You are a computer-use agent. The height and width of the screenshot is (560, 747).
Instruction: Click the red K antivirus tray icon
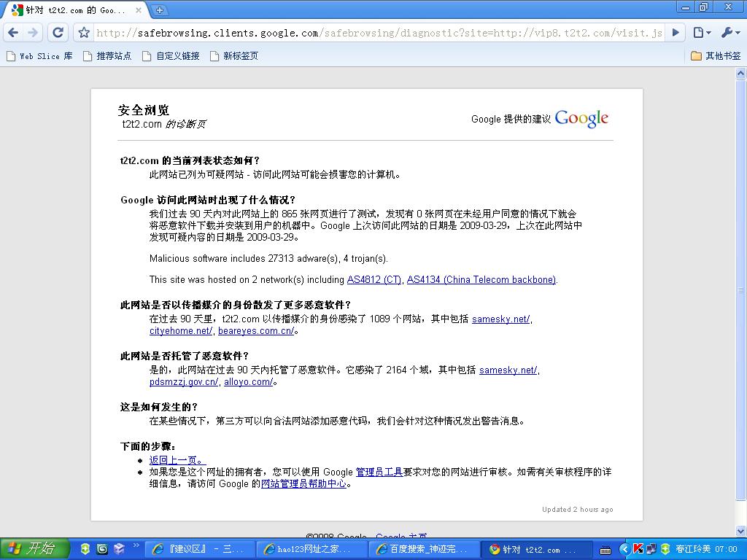tap(638, 550)
